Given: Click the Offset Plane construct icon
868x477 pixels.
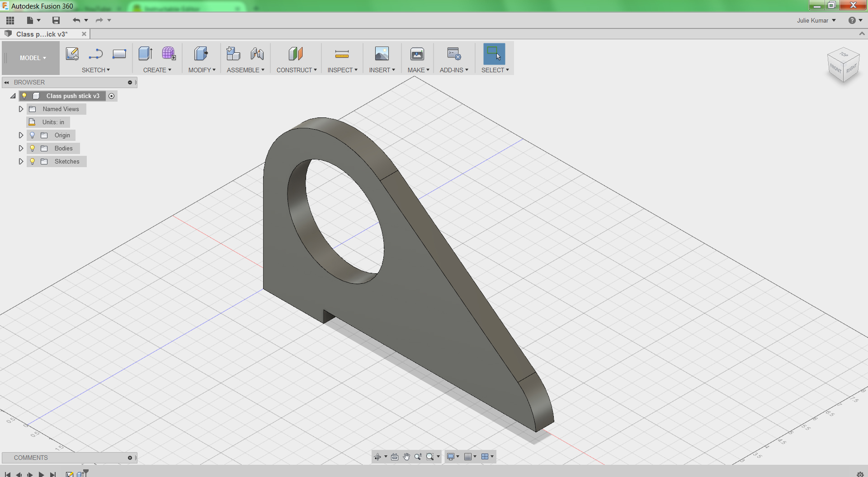Looking at the screenshot, I should tap(296, 54).
